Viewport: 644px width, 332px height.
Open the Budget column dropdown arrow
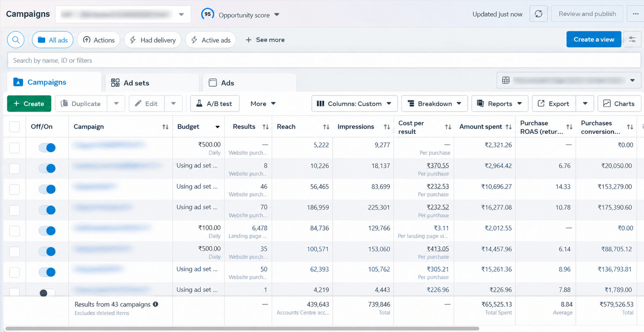217,127
